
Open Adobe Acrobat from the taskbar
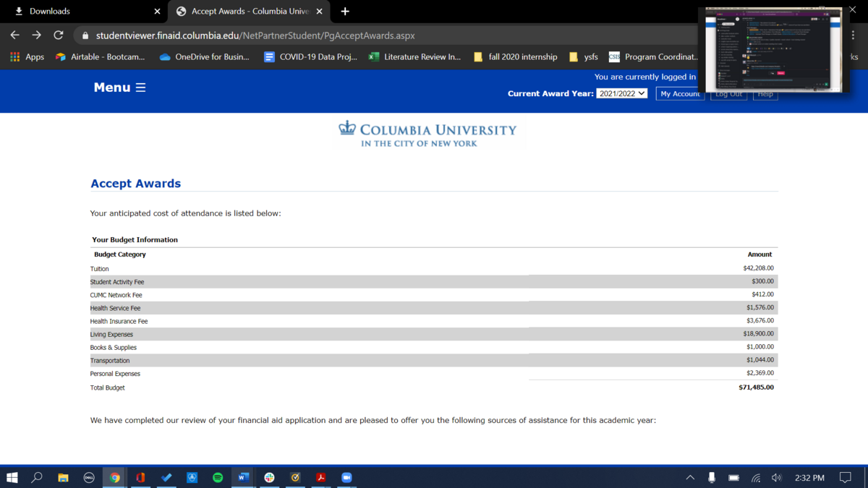[x=320, y=477]
